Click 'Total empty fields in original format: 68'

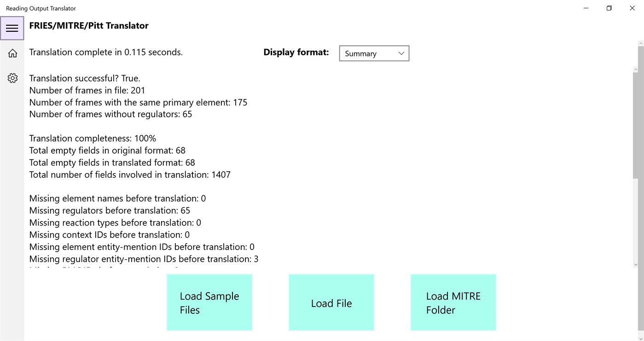[107, 150]
